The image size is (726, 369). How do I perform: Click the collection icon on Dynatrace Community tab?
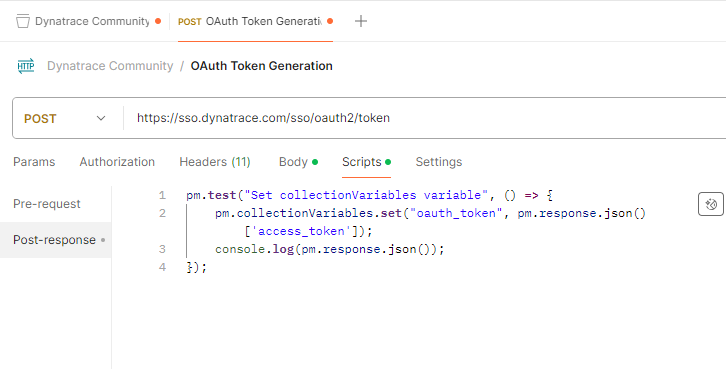point(23,21)
